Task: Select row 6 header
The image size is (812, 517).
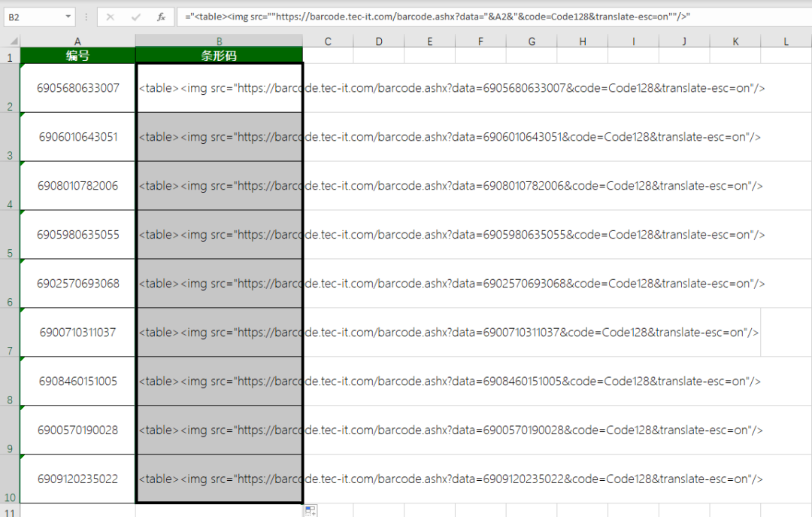Action: tap(10, 283)
